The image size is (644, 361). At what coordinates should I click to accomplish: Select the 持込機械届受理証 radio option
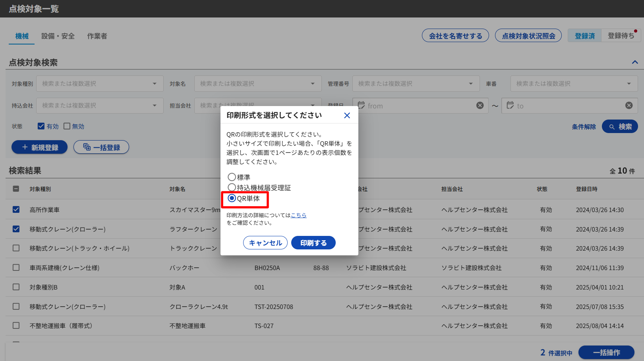(x=232, y=187)
